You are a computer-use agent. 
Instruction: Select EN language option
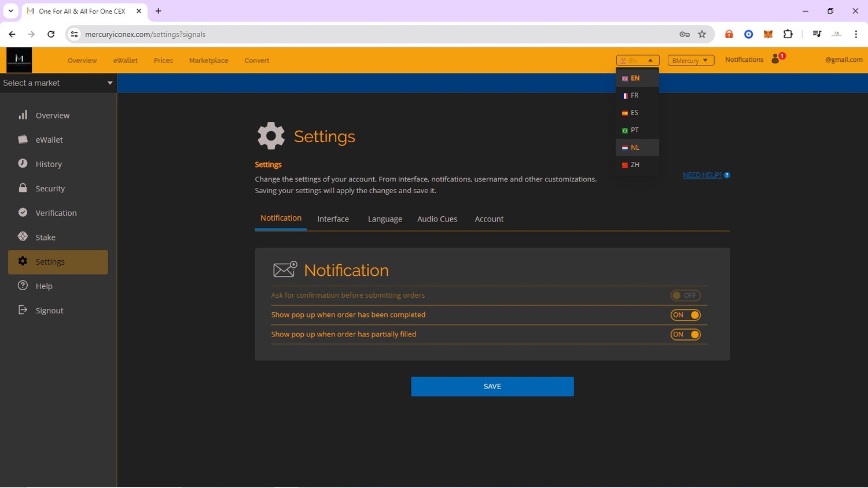point(637,78)
